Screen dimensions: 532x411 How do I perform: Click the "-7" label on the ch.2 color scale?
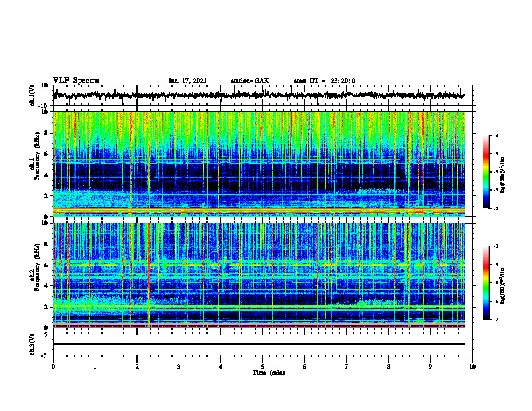pos(495,319)
